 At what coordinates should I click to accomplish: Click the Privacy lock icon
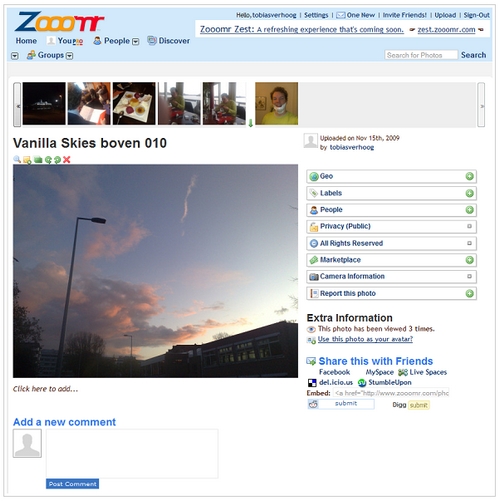click(314, 227)
